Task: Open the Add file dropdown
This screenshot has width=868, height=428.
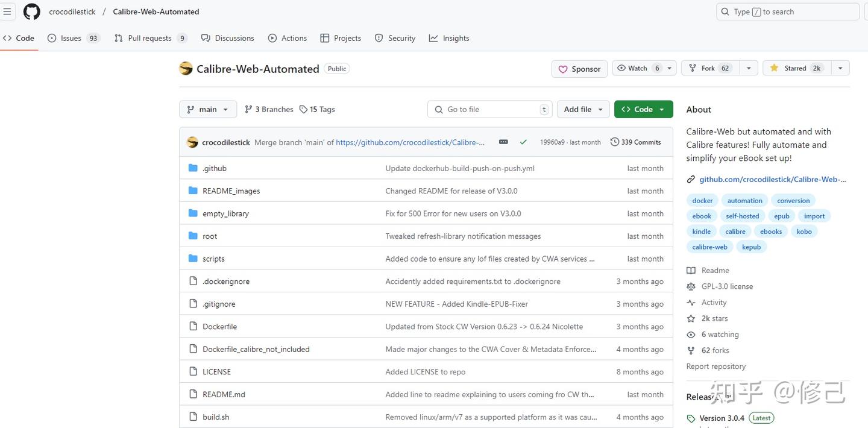Action: click(583, 109)
